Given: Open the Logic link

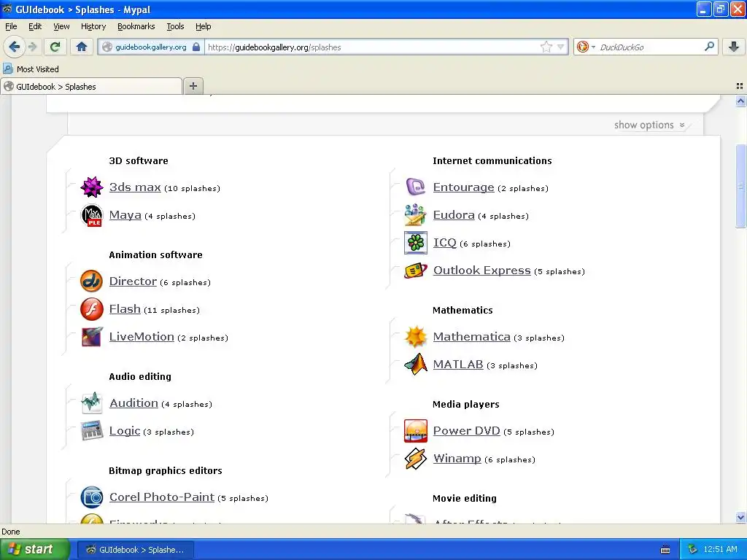Looking at the screenshot, I should coord(124,431).
